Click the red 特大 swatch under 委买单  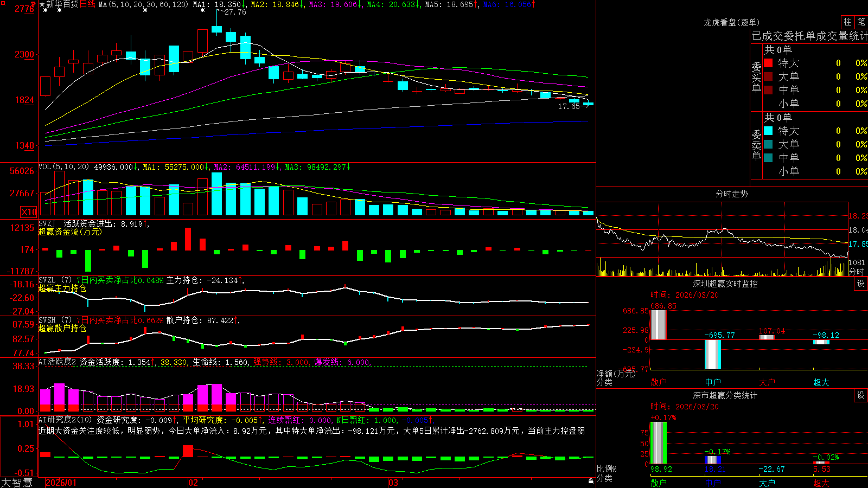(x=768, y=63)
